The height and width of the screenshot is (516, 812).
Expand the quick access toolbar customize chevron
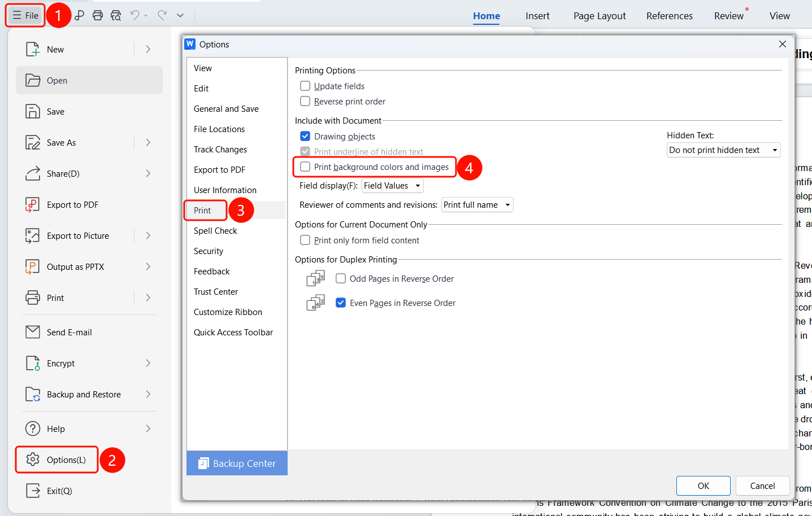[180, 15]
